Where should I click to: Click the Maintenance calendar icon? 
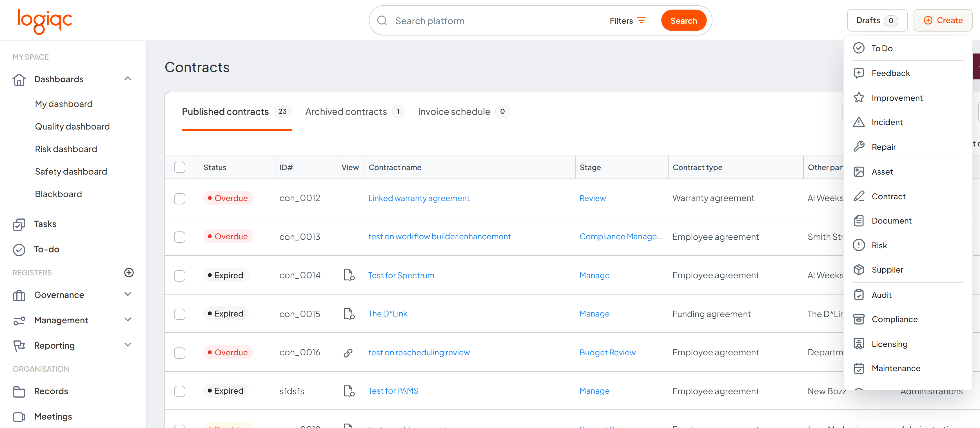point(859,368)
